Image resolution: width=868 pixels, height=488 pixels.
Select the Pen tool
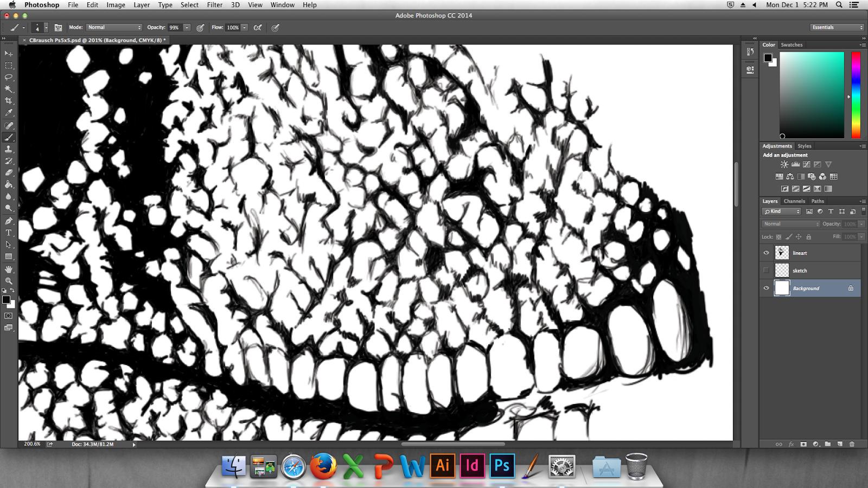[9, 221]
